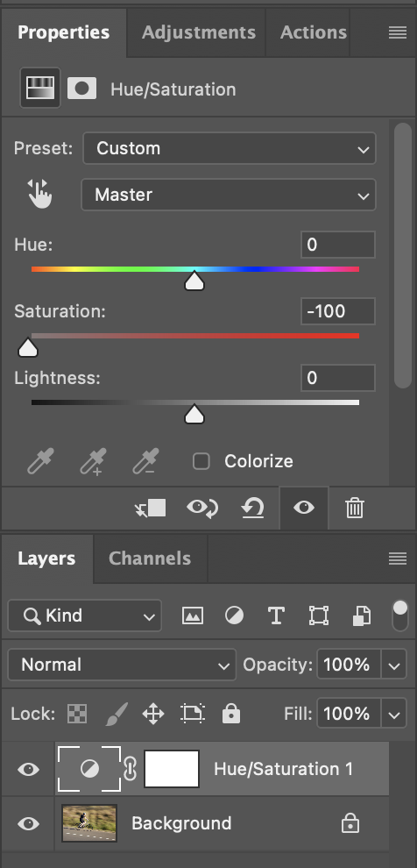Pick the Add to Sample eyedropper

(x=94, y=461)
